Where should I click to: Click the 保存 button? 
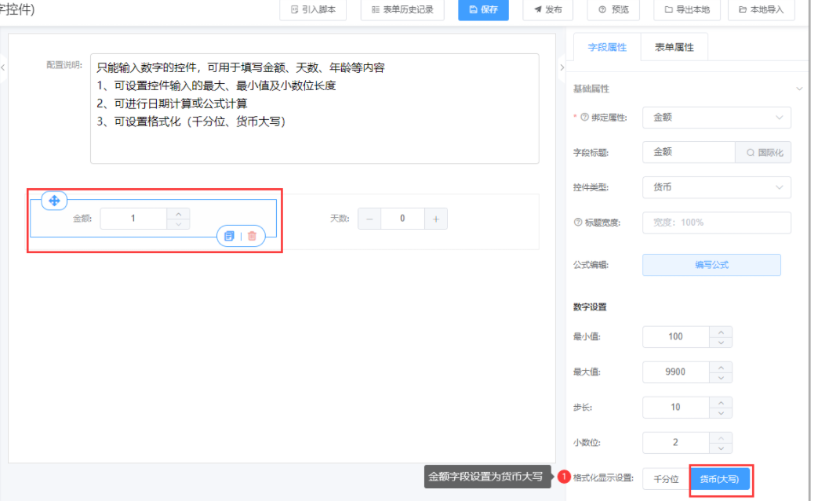pos(483,10)
